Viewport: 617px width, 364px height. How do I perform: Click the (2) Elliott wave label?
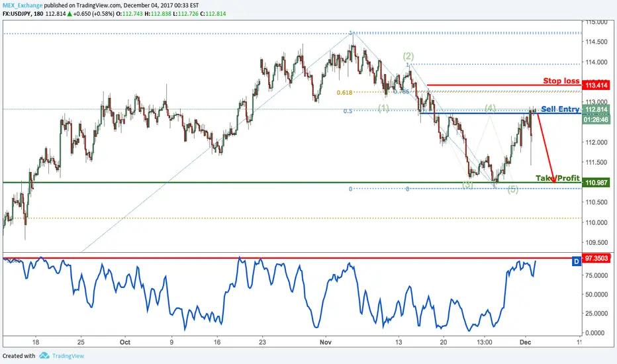pyautogui.click(x=408, y=56)
